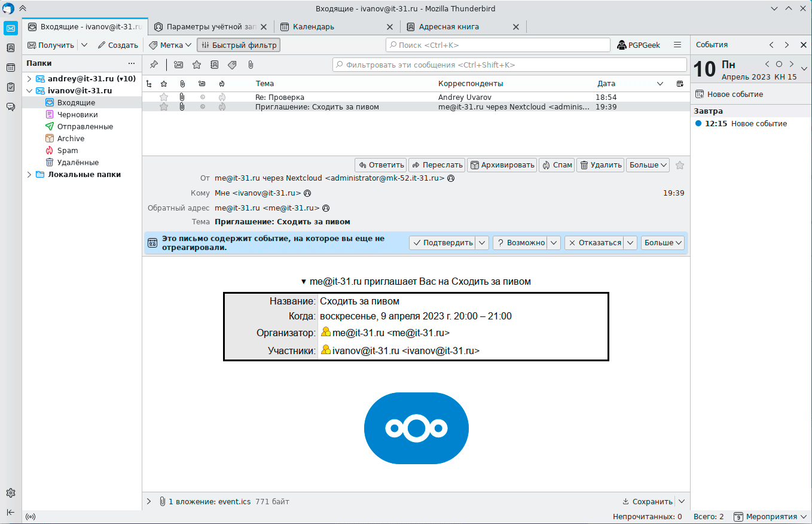The width and height of the screenshot is (812, 524).
Task: Click the PGPGeek toolbar button
Action: tap(639, 45)
